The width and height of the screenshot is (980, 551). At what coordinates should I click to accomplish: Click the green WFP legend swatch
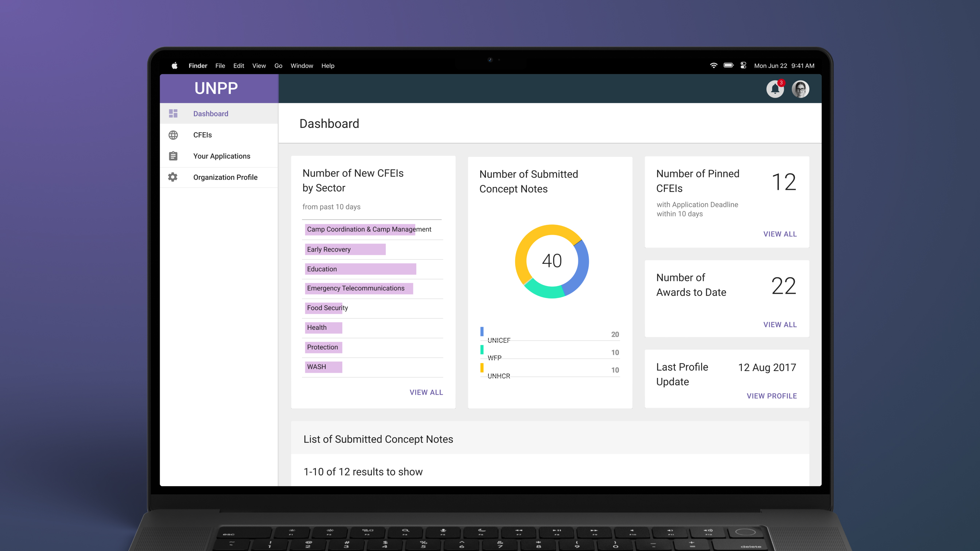pyautogui.click(x=482, y=349)
